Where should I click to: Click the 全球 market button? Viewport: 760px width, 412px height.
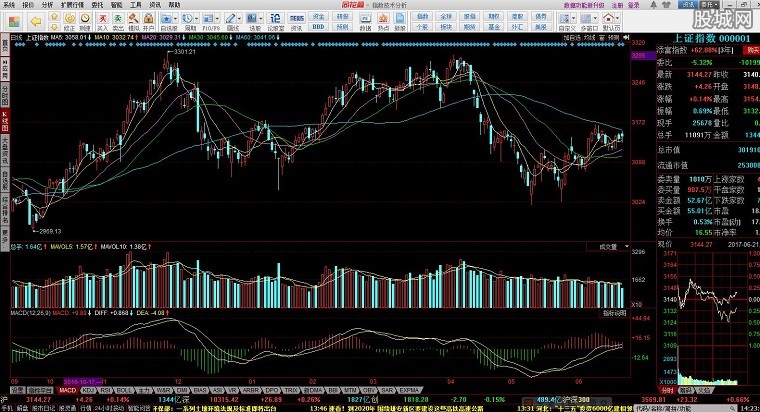coord(446,16)
